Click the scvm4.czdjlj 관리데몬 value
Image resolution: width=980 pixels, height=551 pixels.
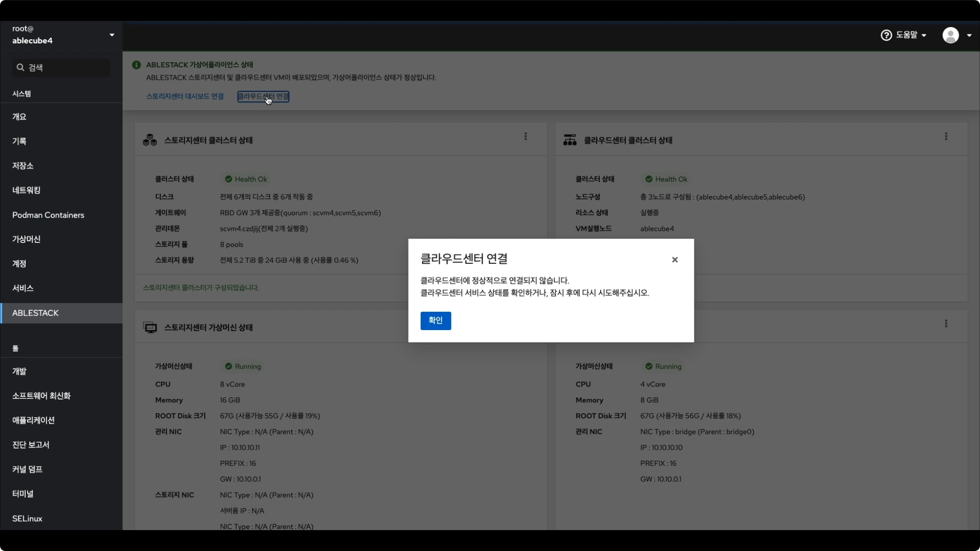[x=264, y=228]
